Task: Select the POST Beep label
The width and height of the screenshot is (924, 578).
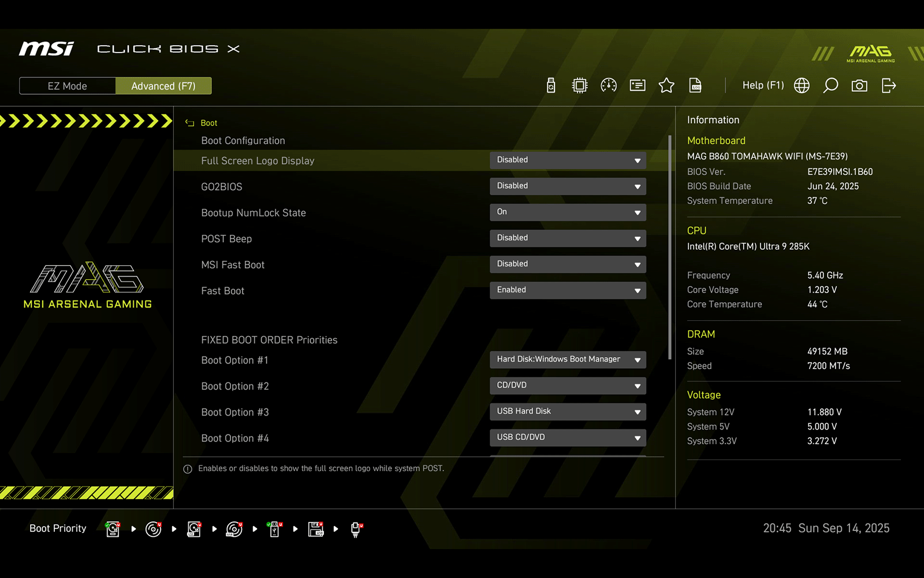Action: (226, 239)
